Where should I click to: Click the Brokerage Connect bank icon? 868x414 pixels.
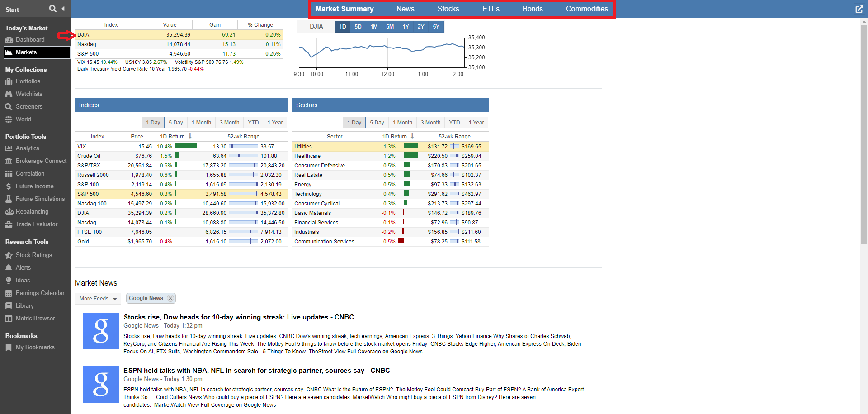tap(9, 161)
